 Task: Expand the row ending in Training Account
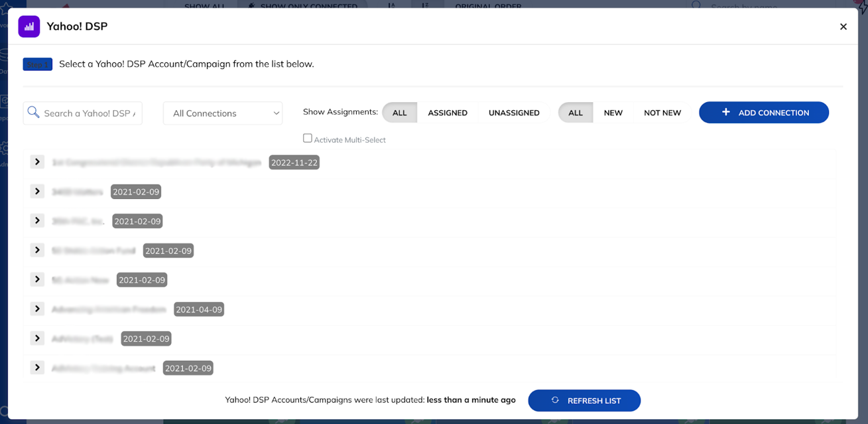(x=37, y=367)
